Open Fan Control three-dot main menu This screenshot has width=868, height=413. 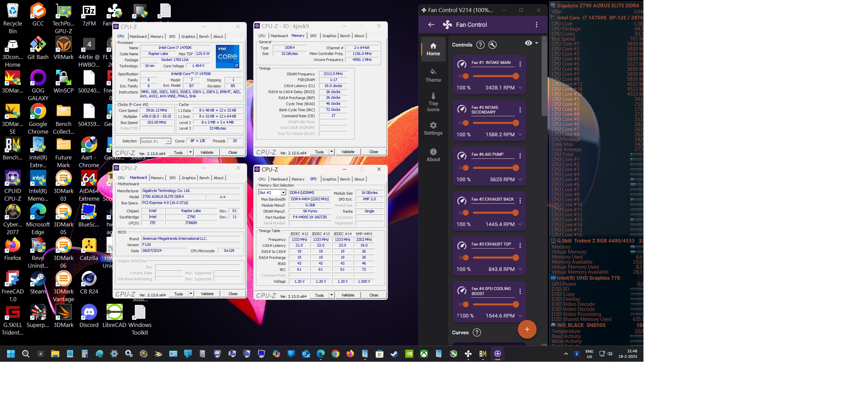click(x=537, y=24)
